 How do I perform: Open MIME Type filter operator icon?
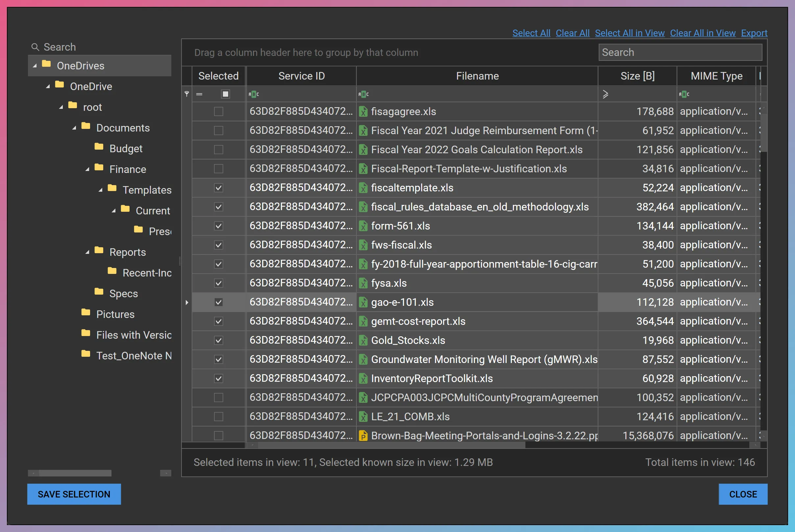[684, 94]
